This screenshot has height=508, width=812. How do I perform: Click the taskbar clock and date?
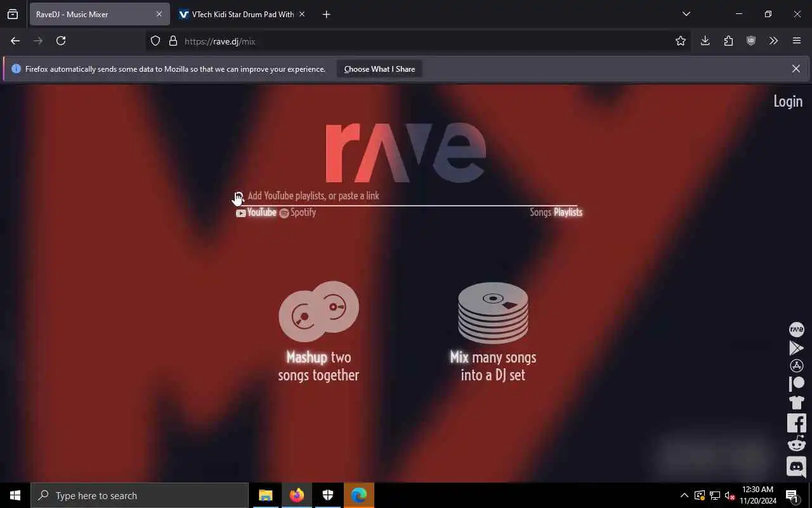(757, 495)
